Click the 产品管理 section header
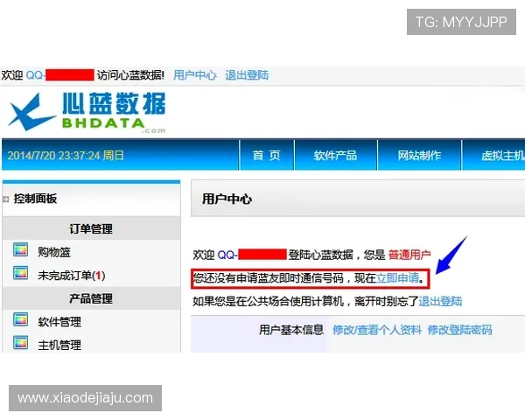 91,298
